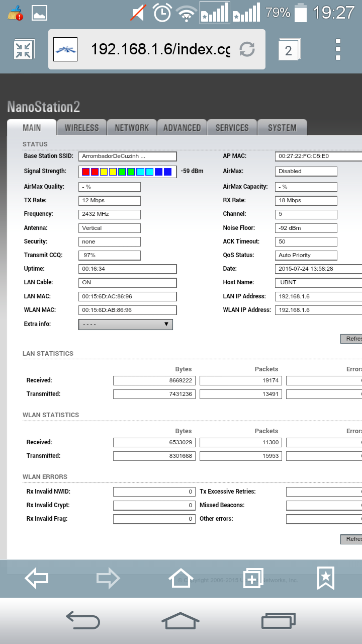
Task: Click AirMax Disabled field
Action: [306, 171]
